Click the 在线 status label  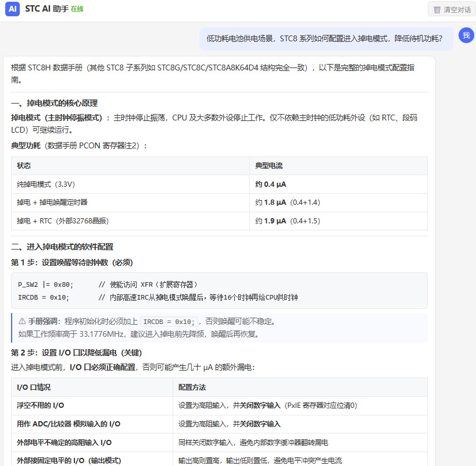pos(77,9)
